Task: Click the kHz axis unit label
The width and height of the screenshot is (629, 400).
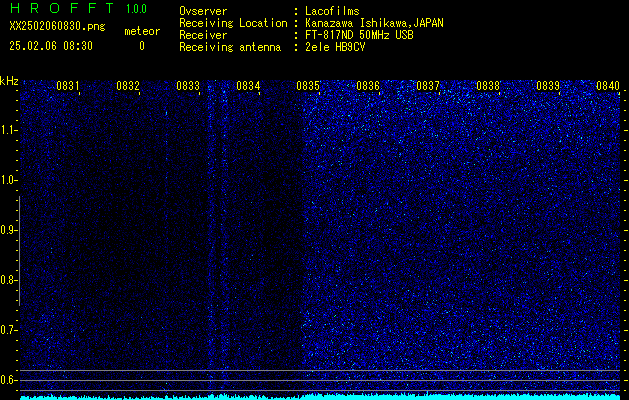Action: coord(9,81)
